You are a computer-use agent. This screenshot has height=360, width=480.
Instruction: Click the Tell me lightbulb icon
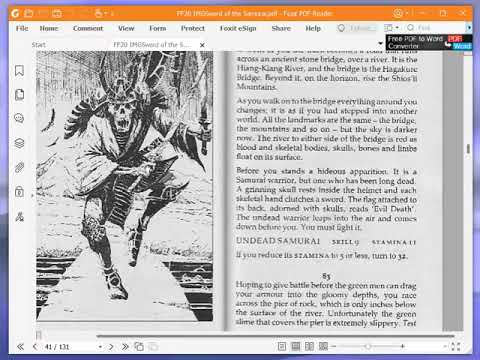(341, 28)
